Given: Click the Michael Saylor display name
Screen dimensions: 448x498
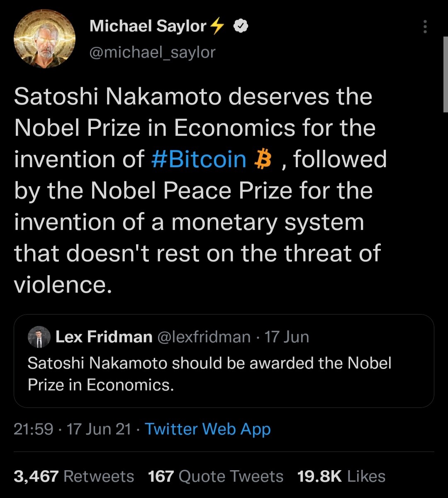Looking at the screenshot, I should [148, 27].
